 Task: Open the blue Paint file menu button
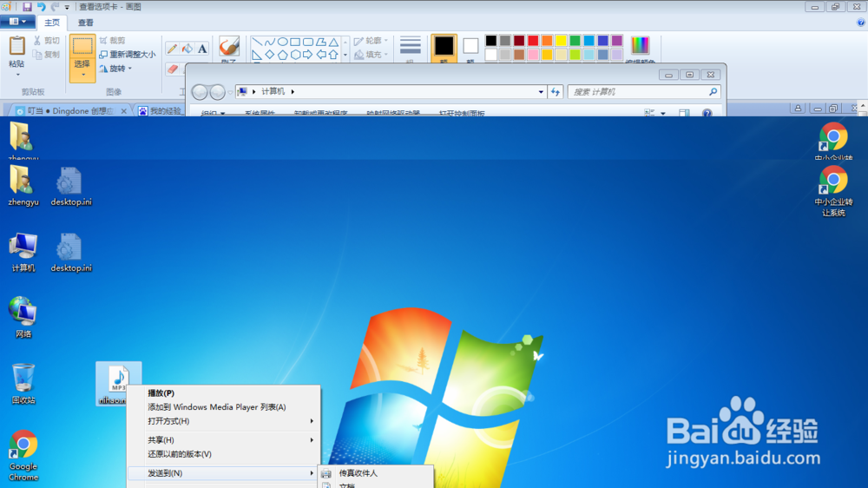pyautogui.click(x=17, y=22)
